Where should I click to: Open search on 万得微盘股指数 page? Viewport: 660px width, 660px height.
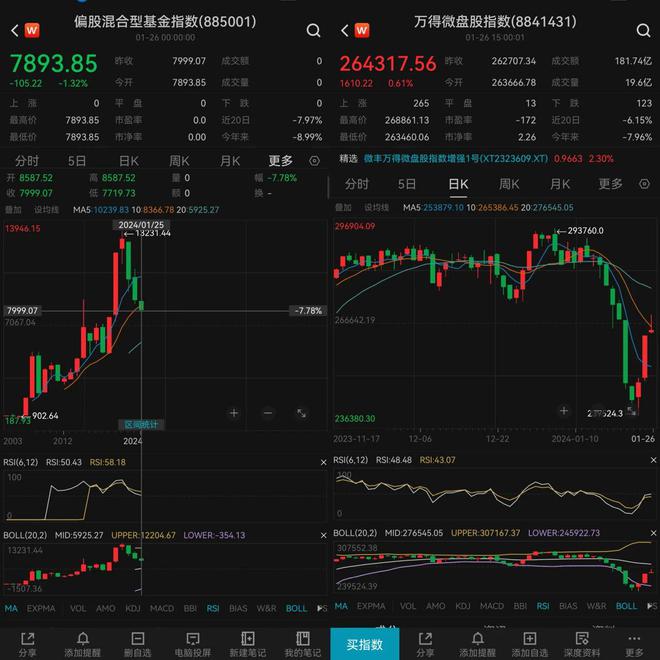click(x=643, y=30)
